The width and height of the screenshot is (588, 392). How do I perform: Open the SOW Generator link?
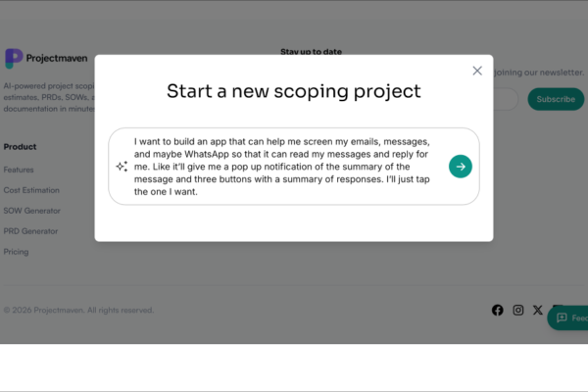coord(31,211)
